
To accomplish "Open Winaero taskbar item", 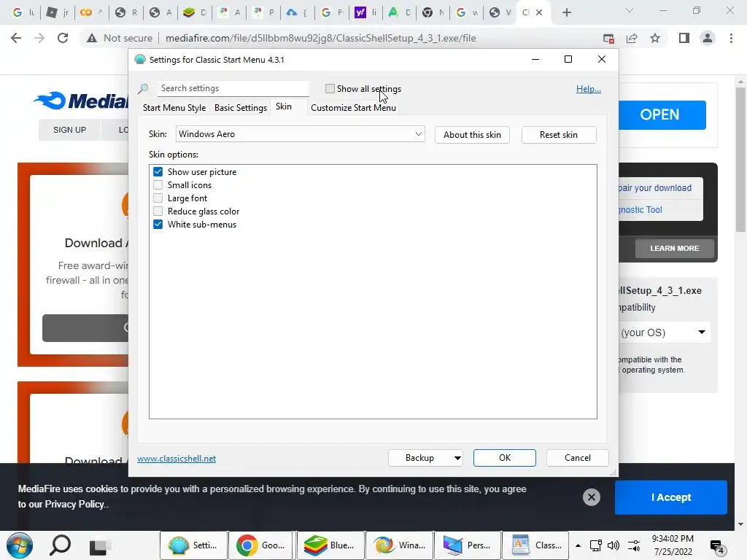I will pos(399,545).
